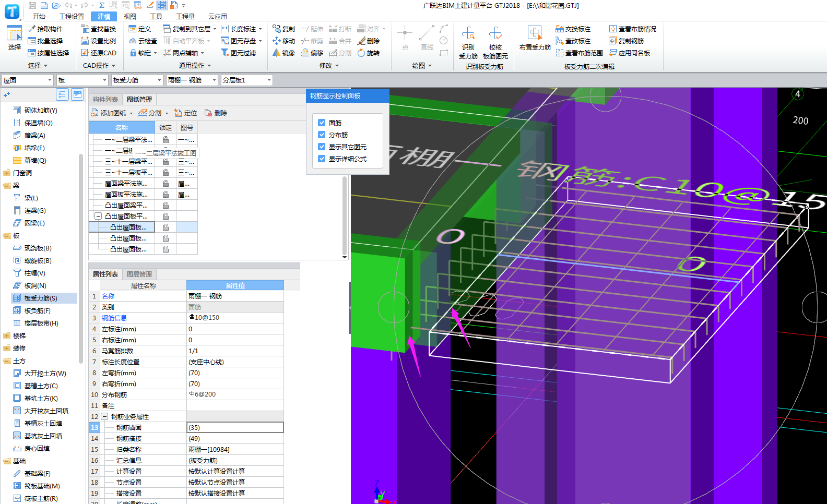Click 查改标注 edit annotation tool
Image resolution: width=827 pixels, height=504 pixels.
[573, 41]
